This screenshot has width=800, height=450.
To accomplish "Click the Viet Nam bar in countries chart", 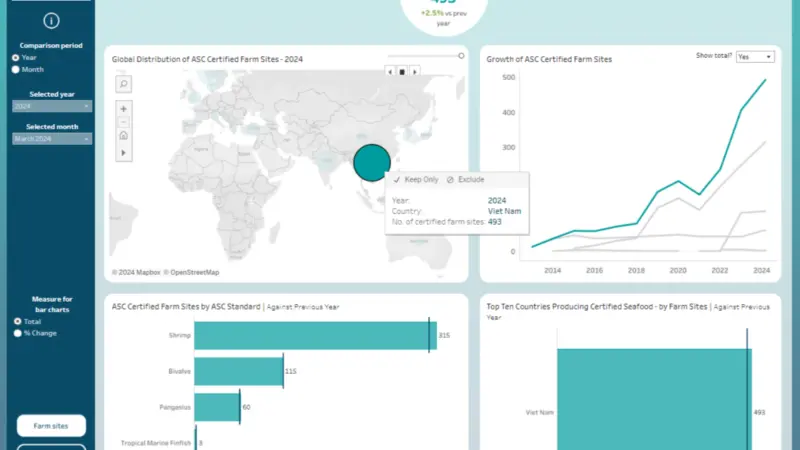I will (x=654, y=399).
